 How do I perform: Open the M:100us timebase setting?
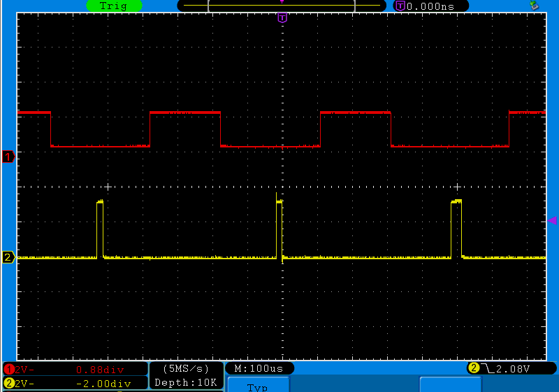[x=259, y=368]
